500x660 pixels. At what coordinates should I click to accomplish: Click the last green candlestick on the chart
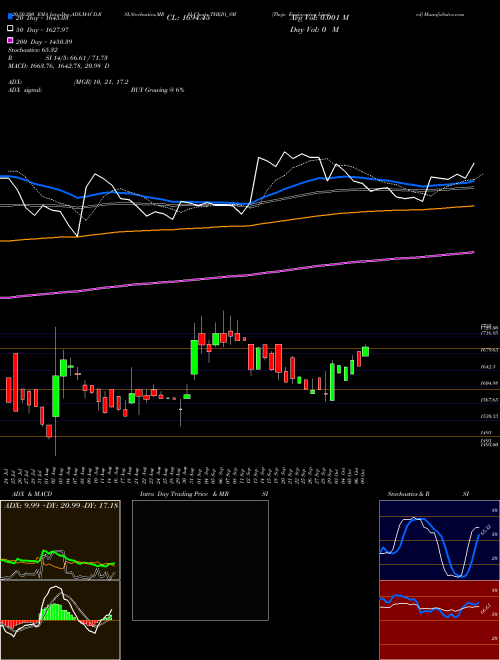click(365, 351)
